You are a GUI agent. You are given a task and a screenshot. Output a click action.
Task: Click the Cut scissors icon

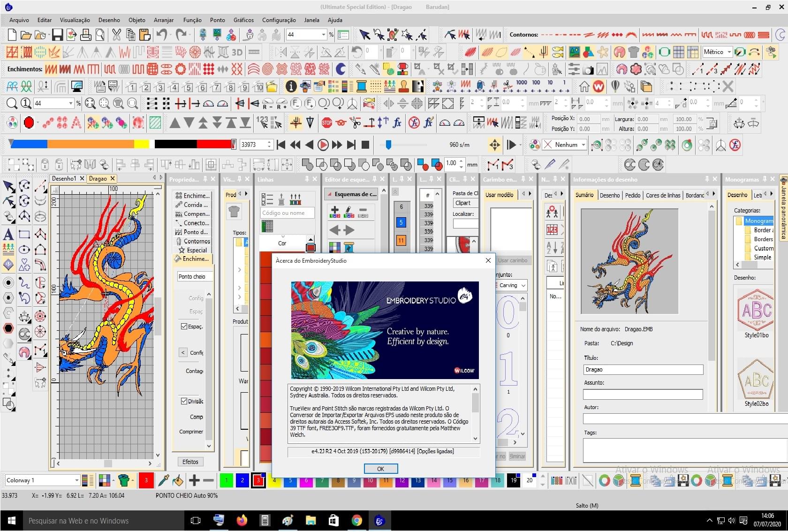pyautogui.click(x=116, y=35)
